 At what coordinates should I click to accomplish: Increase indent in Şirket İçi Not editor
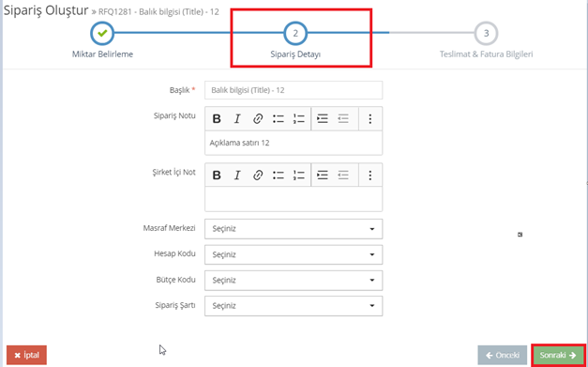(322, 175)
